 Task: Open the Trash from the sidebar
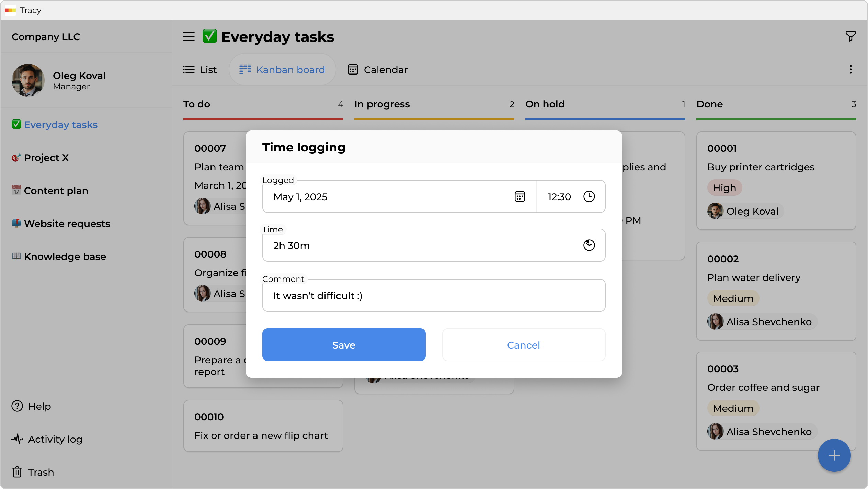pos(40,472)
